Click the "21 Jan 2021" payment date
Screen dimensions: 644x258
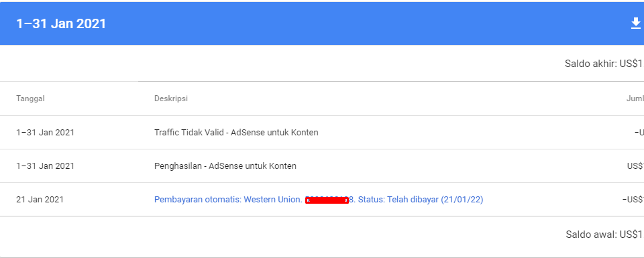tap(40, 200)
